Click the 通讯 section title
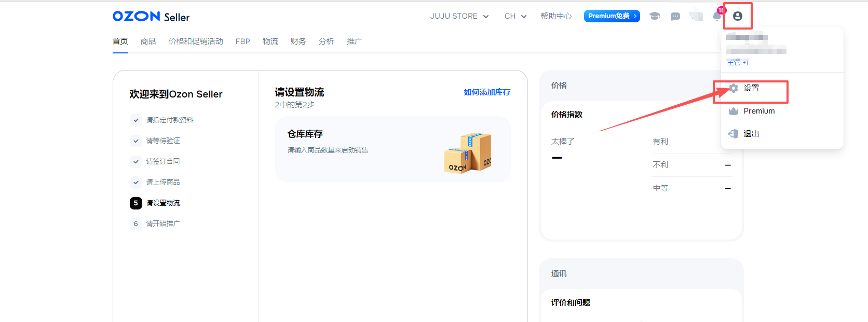868x322 pixels. (559, 273)
